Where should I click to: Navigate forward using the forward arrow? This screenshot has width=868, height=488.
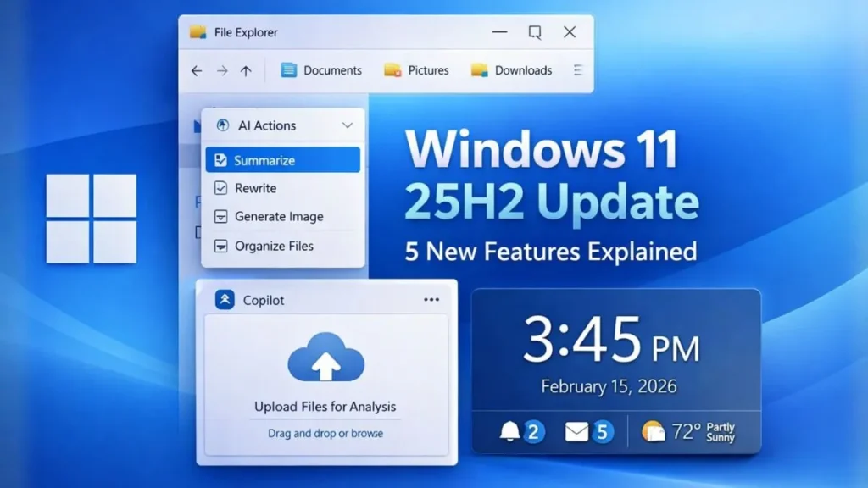pos(222,71)
